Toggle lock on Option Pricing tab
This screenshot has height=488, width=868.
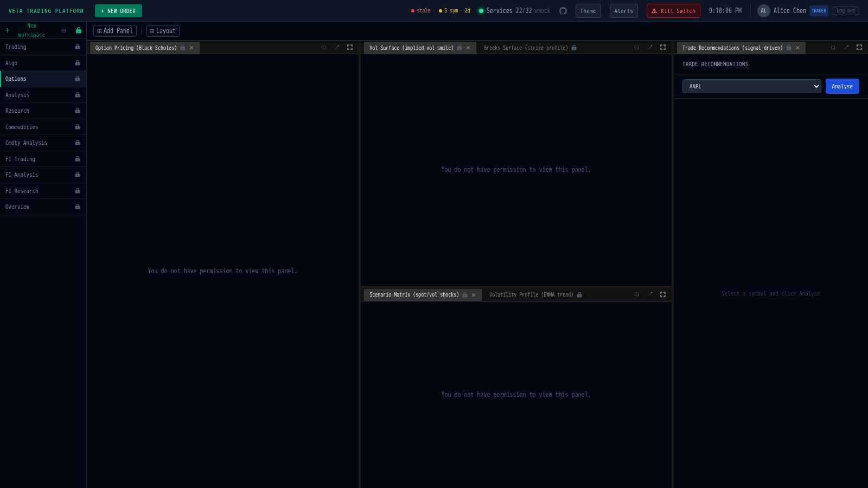pos(183,48)
